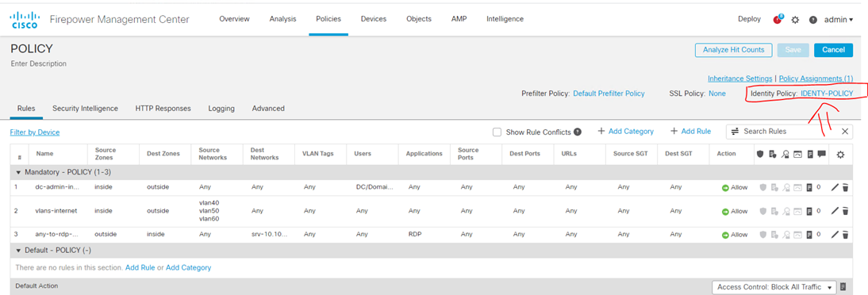
Task: Click logging icon on any-to-rdp rule row
Action: click(x=808, y=235)
